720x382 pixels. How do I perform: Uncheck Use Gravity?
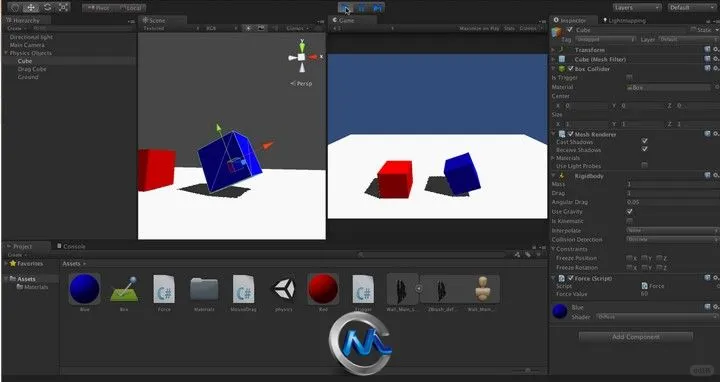coord(630,212)
